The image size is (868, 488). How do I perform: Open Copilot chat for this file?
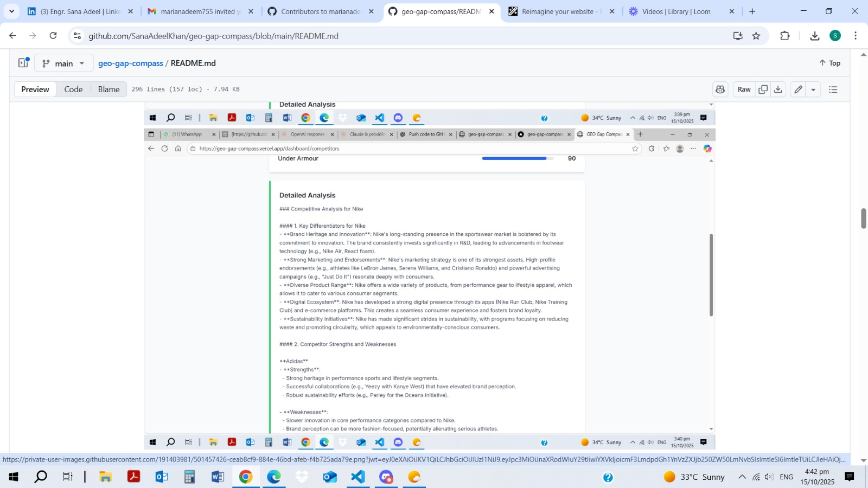(x=720, y=89)
